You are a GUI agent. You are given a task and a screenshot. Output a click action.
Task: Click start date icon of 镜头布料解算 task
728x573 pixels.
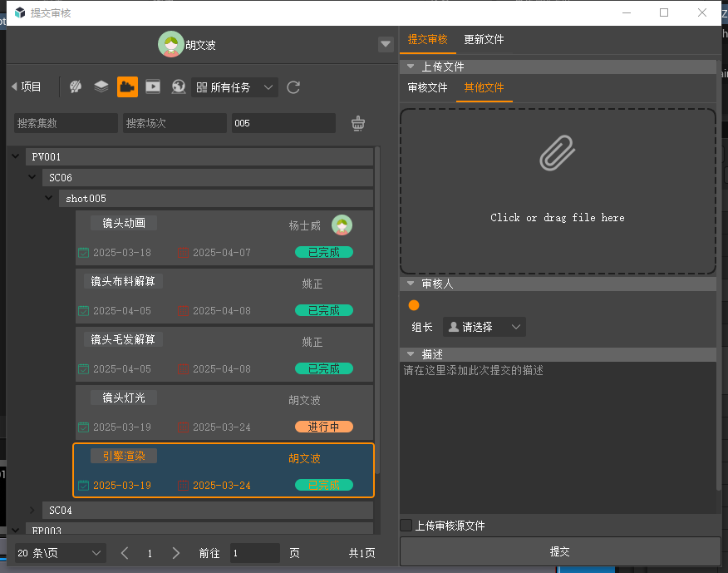click(84, 311)
